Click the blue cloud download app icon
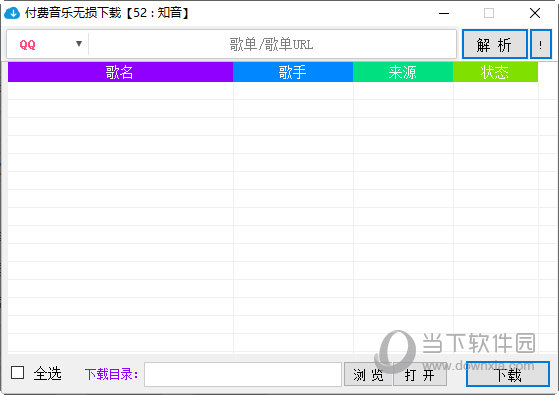Viewport: 559px width, 395px height. (12, 13)
